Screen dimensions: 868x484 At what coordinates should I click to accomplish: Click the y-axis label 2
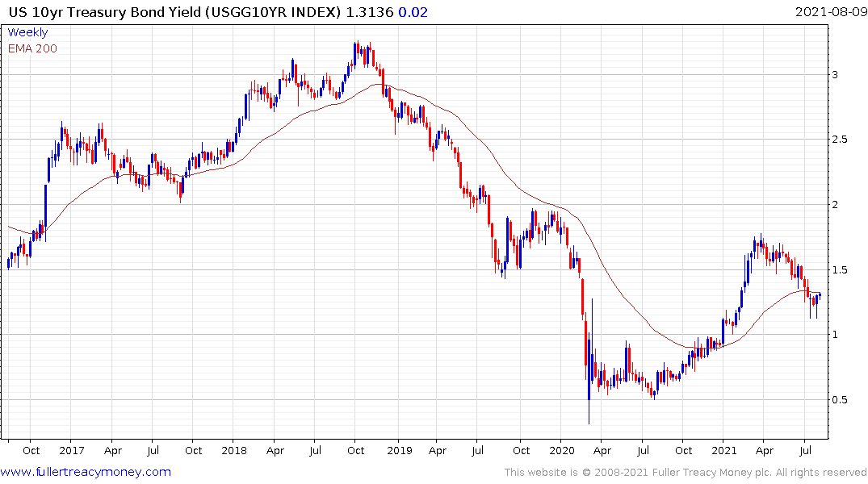coord(835,205)
